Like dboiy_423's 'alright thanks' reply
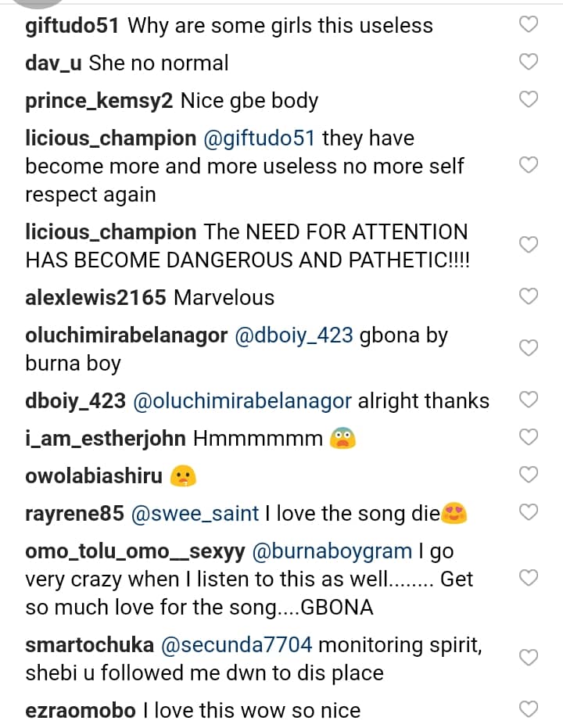This screenshot has height=728, width=563. click(529, 400)
